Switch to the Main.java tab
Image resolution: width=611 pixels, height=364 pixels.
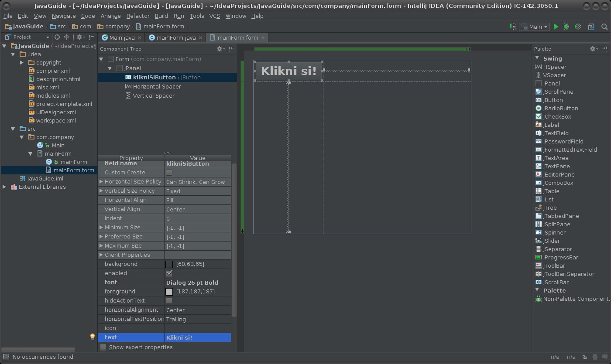[x=121, y=37]
